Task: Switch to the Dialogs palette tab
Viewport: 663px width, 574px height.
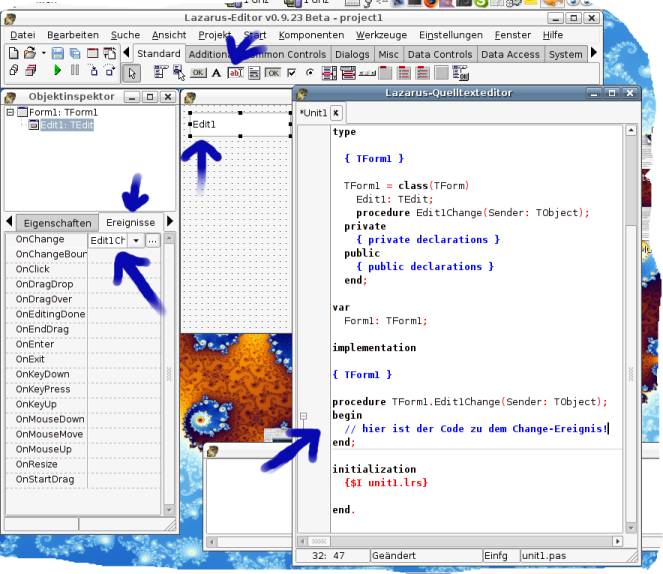Action: 352,55
